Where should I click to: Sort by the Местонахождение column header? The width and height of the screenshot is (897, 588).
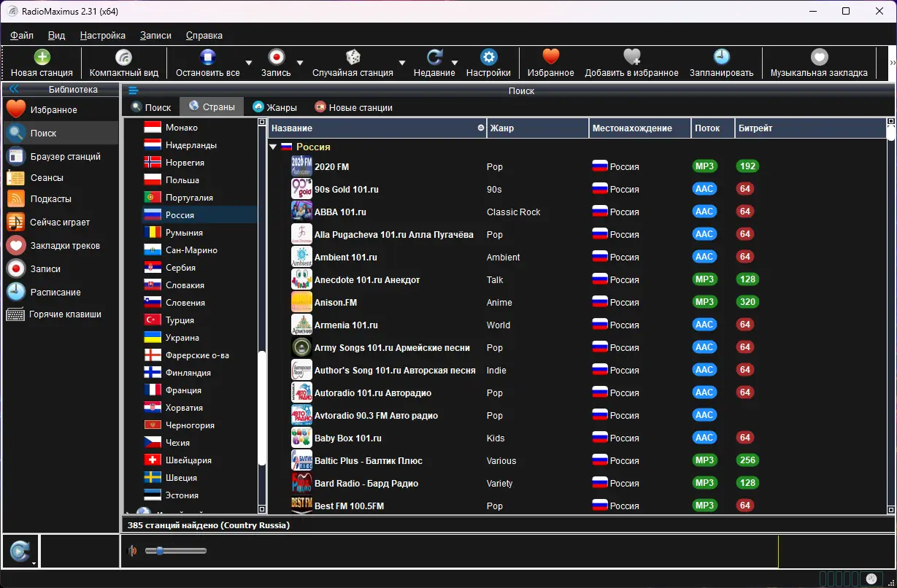point(639,128)
